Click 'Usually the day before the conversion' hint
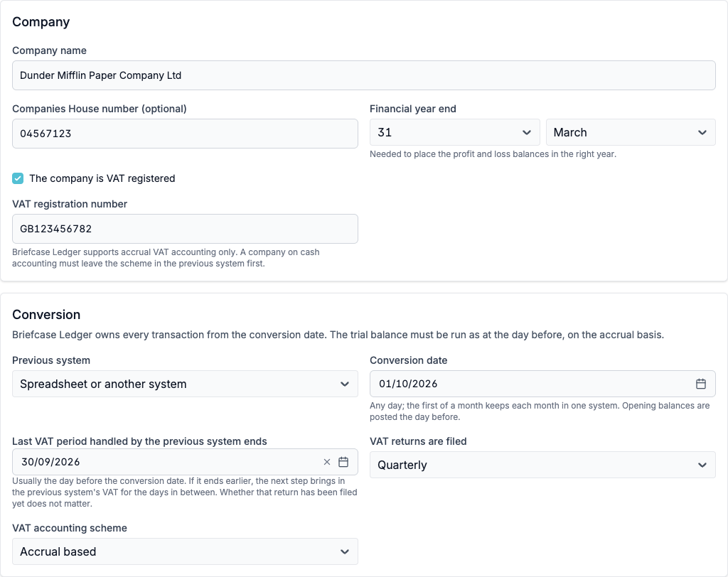Screen dimensions: 728x577 point(185,492)
